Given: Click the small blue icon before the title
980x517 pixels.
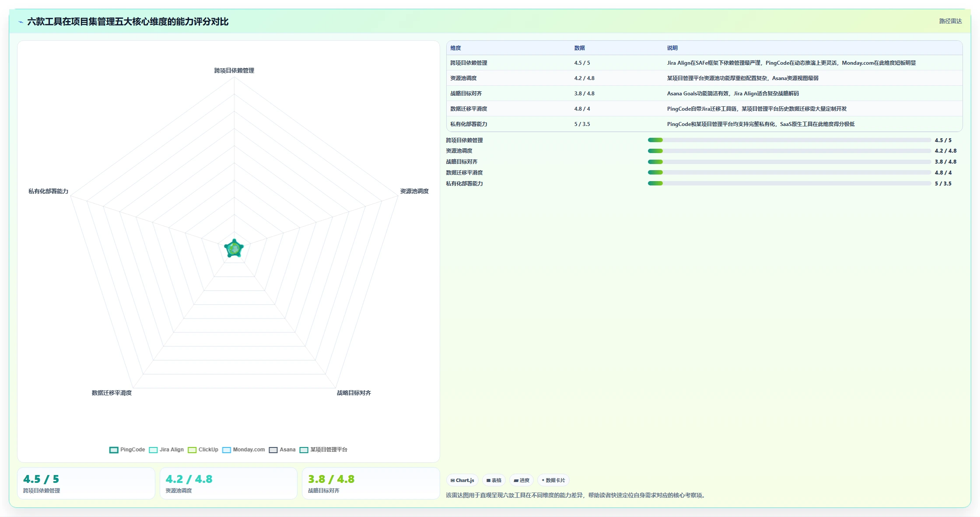Looking at the screenshot, I should (x=21, y=22).
